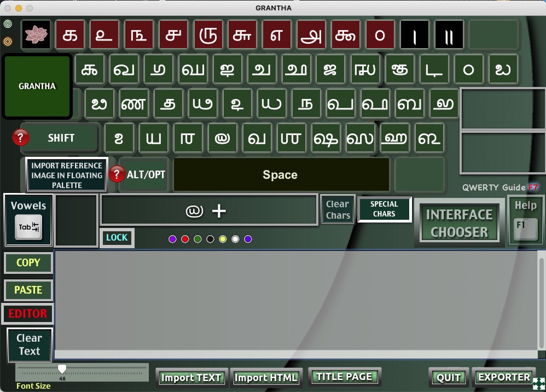Toggle the ALT/OPT key
546x392 pixels.
pyautogui.click(x=146, y=175)
